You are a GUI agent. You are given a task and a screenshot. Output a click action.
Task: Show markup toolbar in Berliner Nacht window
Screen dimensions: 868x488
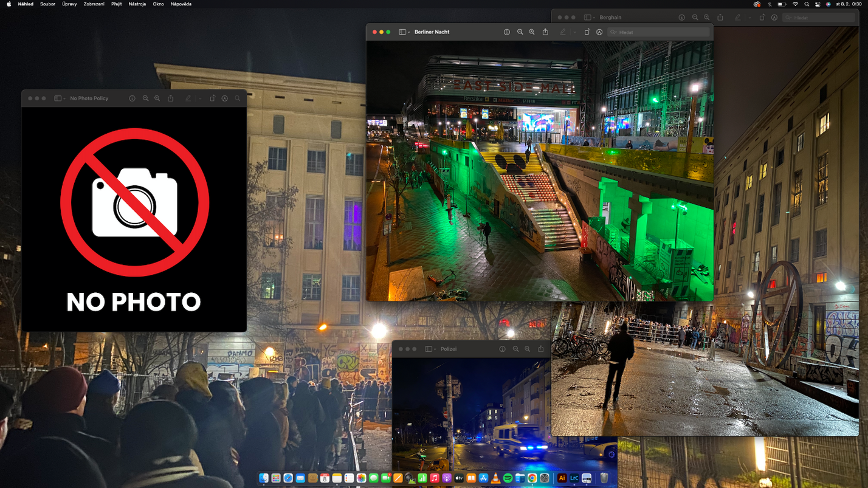599,32
